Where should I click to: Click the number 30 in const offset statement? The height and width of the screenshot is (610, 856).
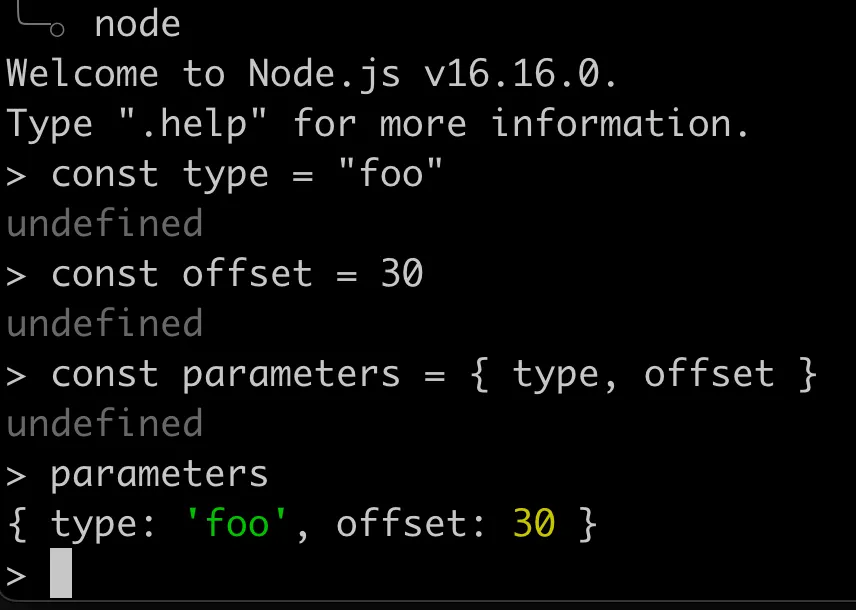(x=402, y=274)
